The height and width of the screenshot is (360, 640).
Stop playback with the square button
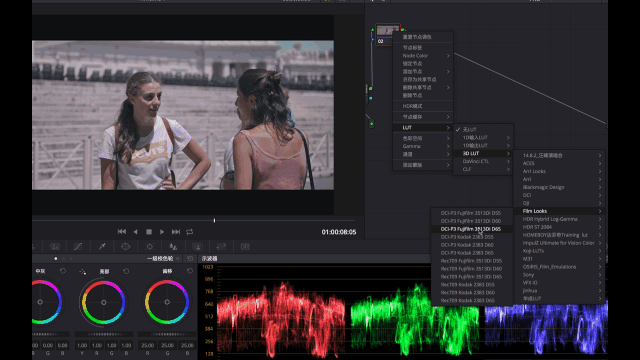(x=149, y=231)
